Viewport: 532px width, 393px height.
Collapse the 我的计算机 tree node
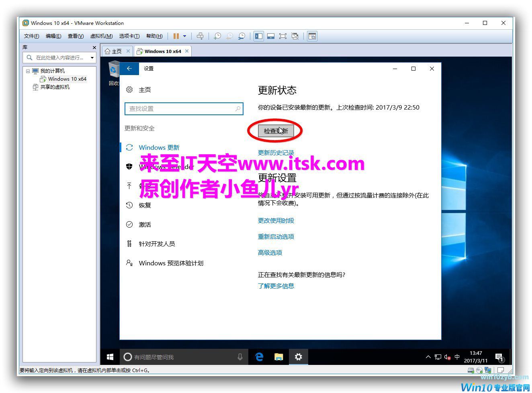[x=28, y=71]
